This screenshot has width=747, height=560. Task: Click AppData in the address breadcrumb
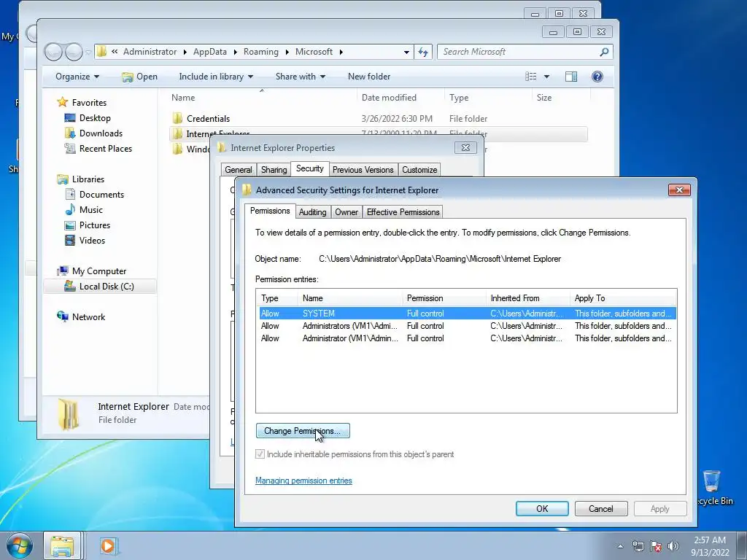(x=209, y=52)
